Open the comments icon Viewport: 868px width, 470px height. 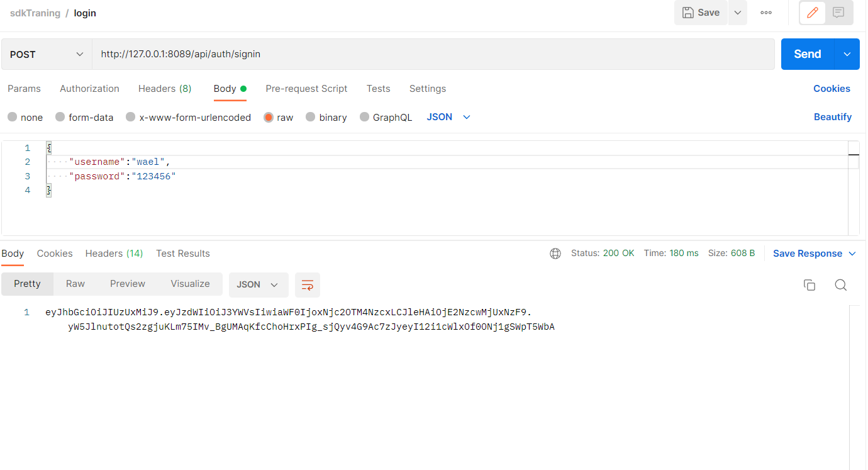[838, 13]
